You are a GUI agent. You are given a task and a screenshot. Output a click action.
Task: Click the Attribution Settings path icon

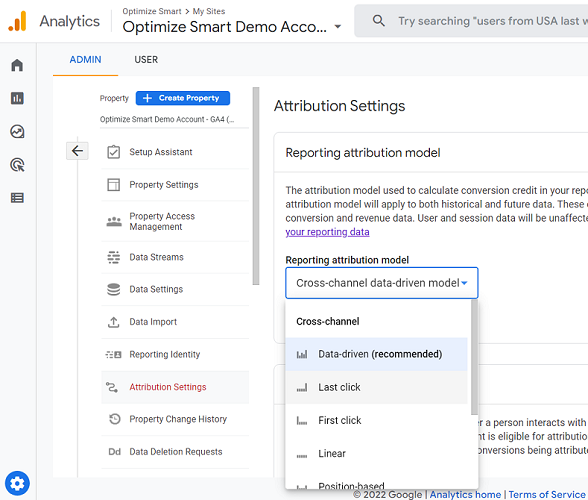tap(112, 387)
